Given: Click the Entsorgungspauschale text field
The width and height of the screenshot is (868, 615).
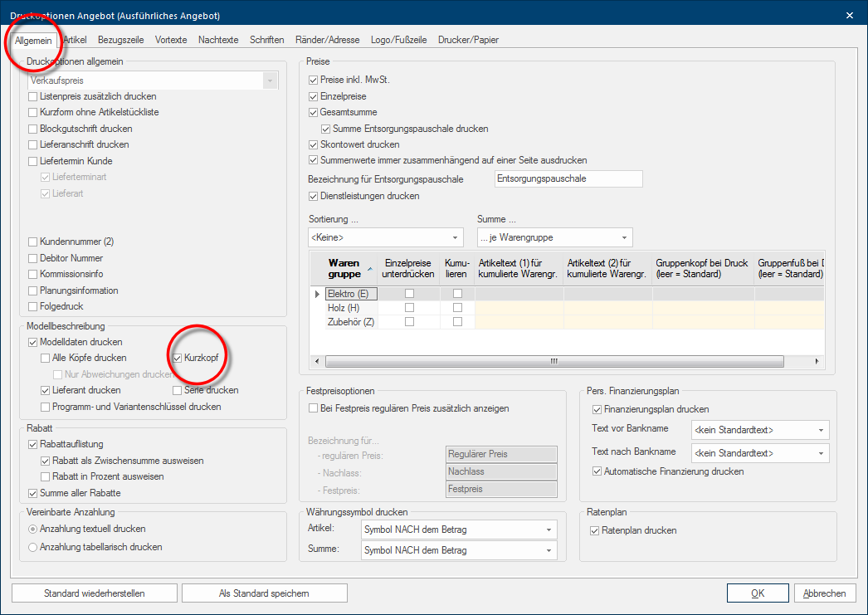Looking at the screenshot, I should coord(568,179).
